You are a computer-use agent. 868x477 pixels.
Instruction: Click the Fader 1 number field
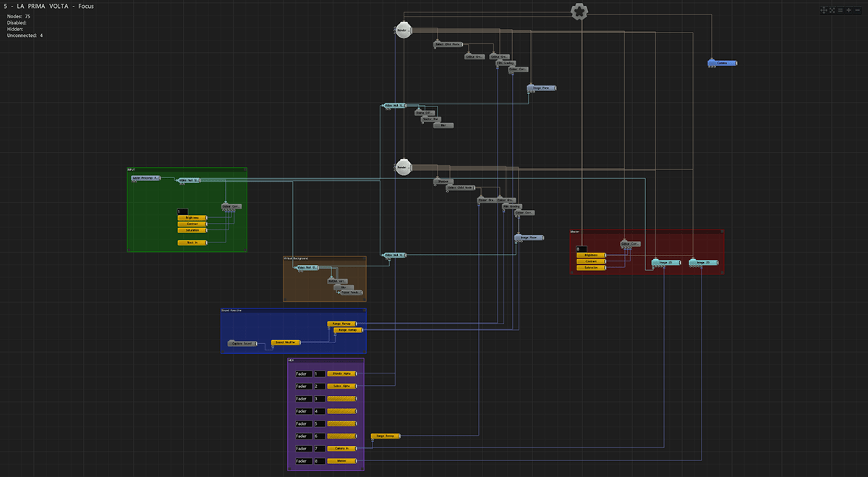click(318, 374)
